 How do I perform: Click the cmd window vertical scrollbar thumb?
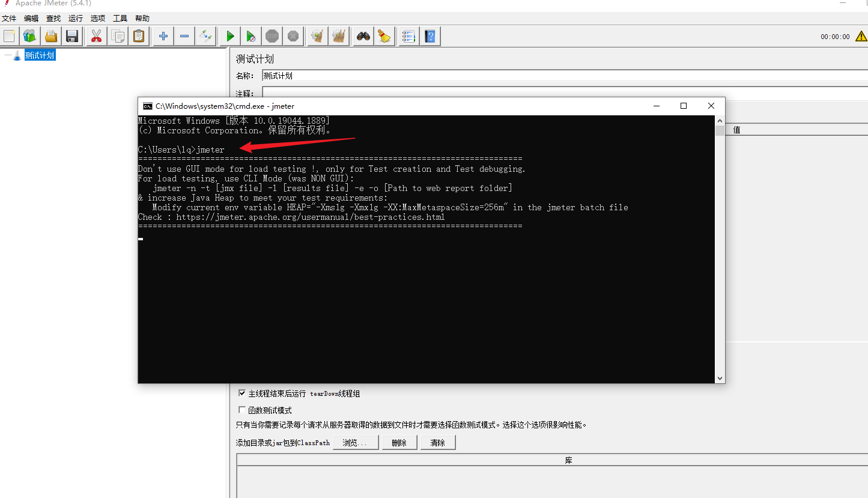coord(720,131)
